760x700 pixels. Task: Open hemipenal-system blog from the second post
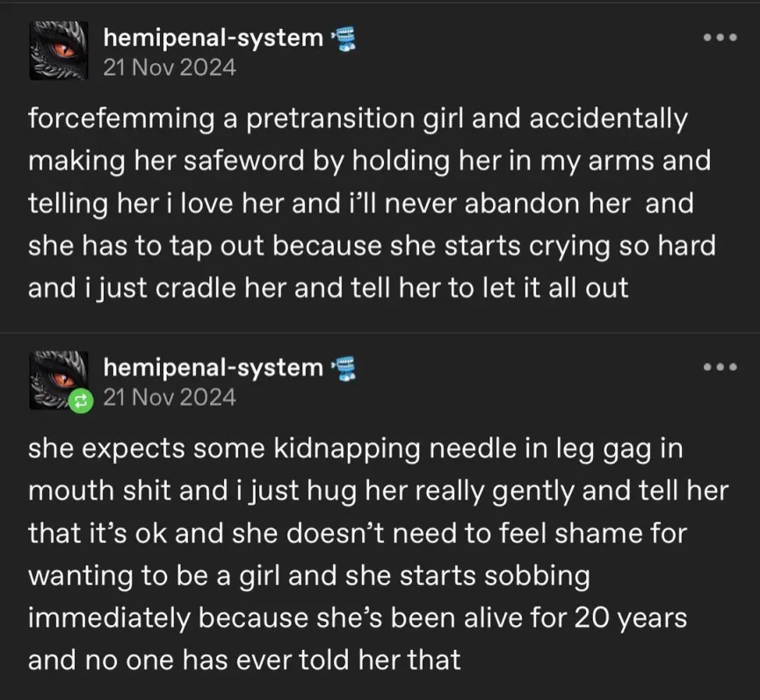pos(213,367)
